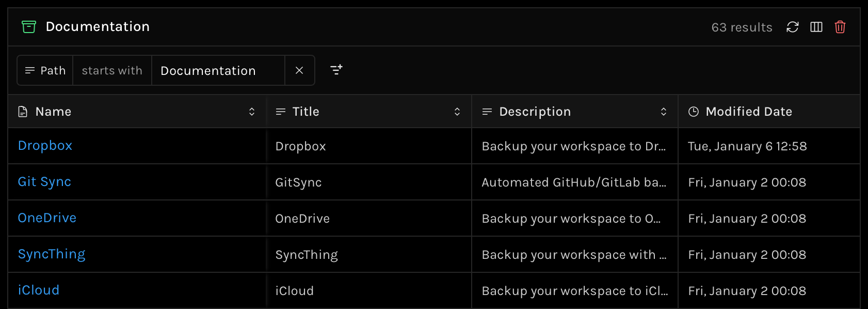868x309 pixels.
Task: Click the red trash delete icon
Action: 840,27
